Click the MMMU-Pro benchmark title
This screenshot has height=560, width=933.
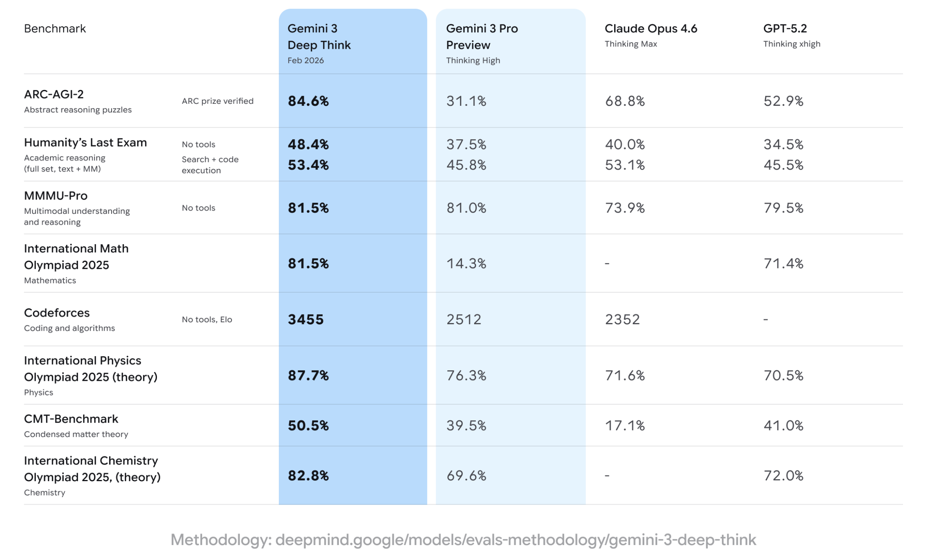(x=56, y=196)
